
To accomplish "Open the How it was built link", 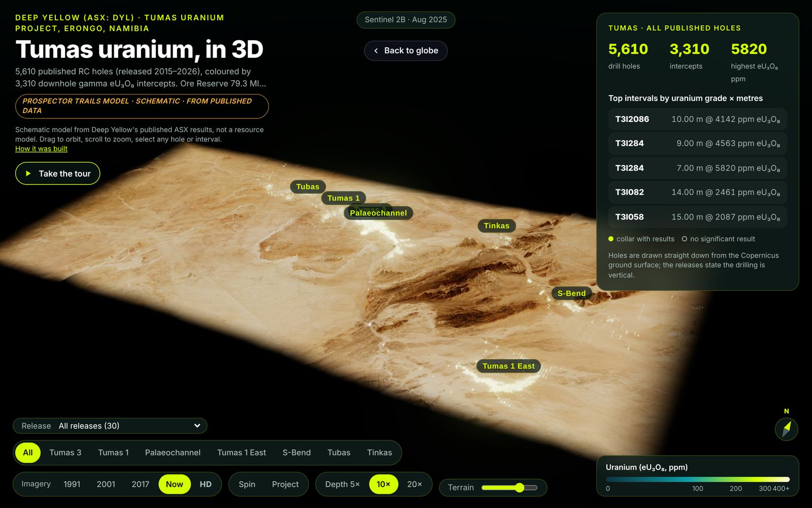I will point(41,149).
